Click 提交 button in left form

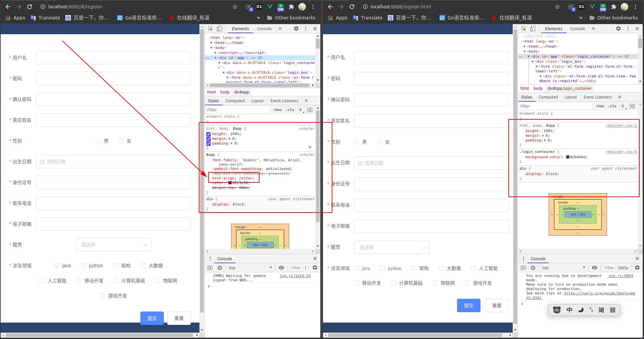(x=152, y=318)
